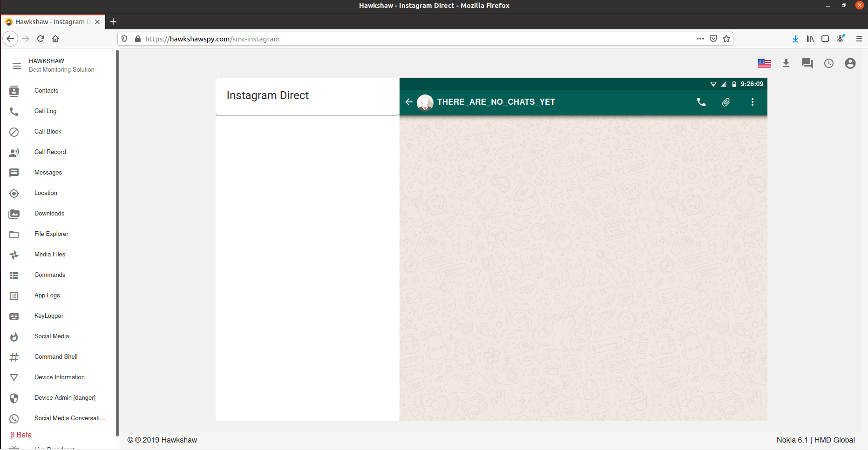Image resolution: width=868 pixels, height=450 pixels.
Task: Open the App Logs page
Action: 47,296
